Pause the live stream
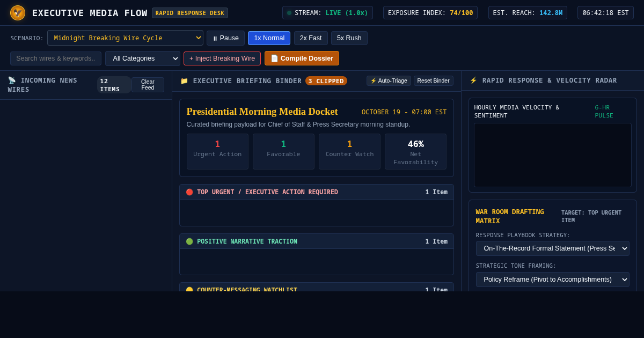Image resolution: width=644 pixels, height=338 pixels. 225,38
